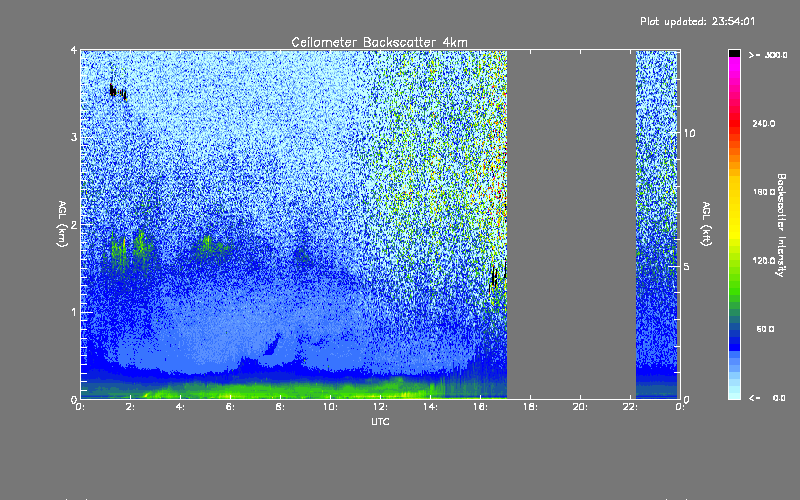
Task: Click the '3' km tick label on the left axis
Action: [x=74, y=137]
